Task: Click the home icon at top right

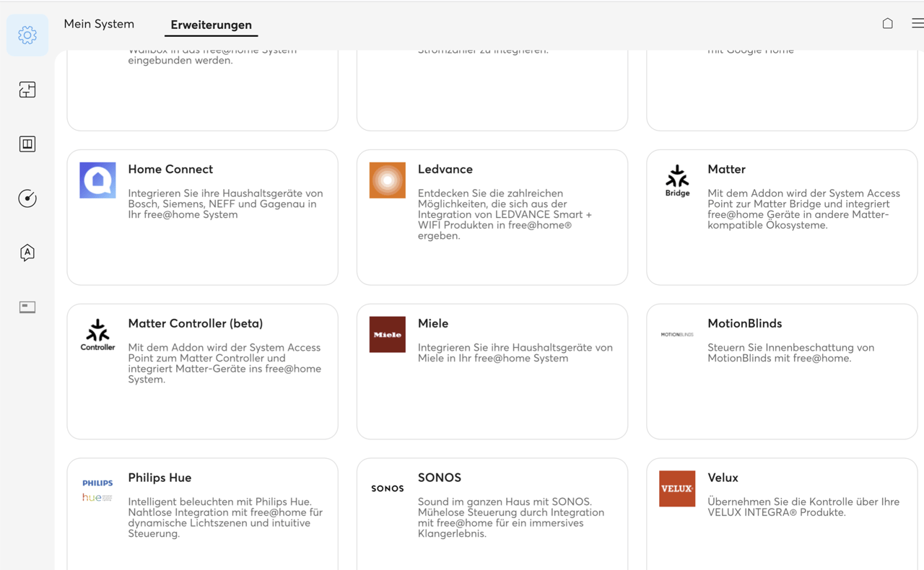Action: point(887,24)
